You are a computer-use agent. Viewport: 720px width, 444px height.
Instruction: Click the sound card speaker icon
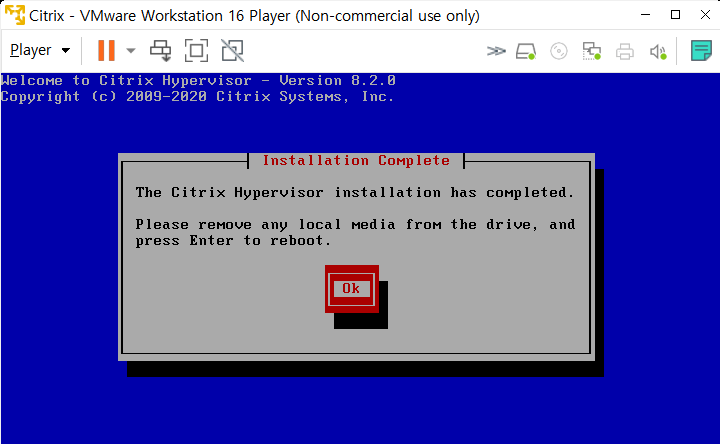[658, 51]
